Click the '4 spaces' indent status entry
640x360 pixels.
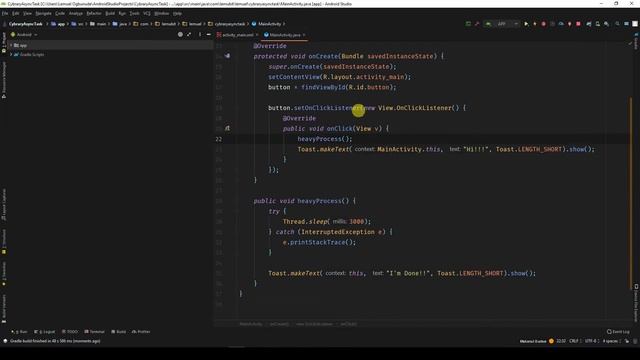[610, 341]
